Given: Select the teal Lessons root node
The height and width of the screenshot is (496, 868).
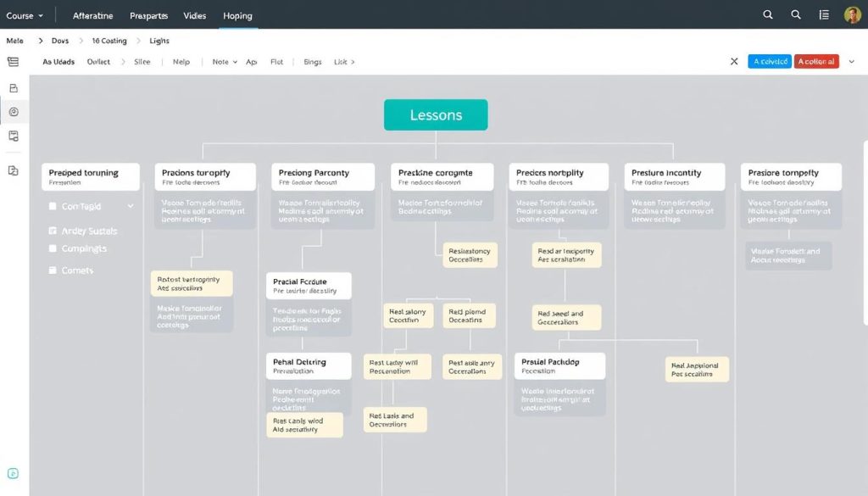Looking at the screenshot, I should click(436, 115).
